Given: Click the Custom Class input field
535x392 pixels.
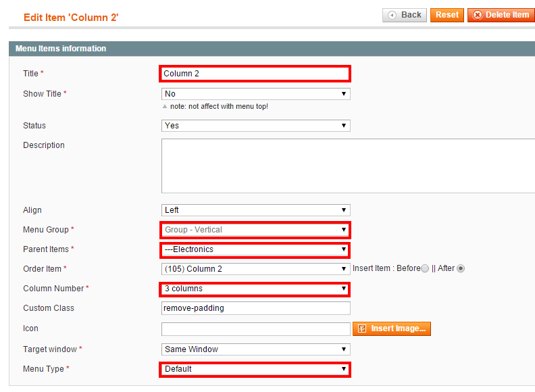Looking at the screenshot, I should click(255, 308).
